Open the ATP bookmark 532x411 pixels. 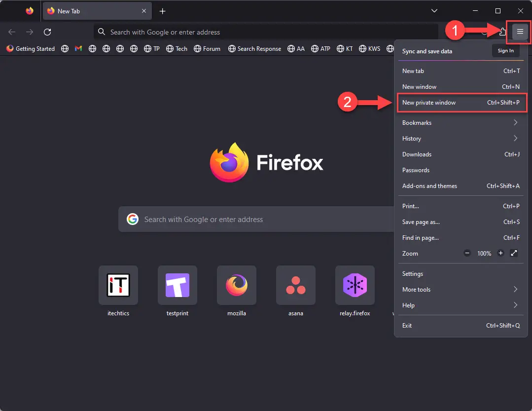[x=320, y=48]
